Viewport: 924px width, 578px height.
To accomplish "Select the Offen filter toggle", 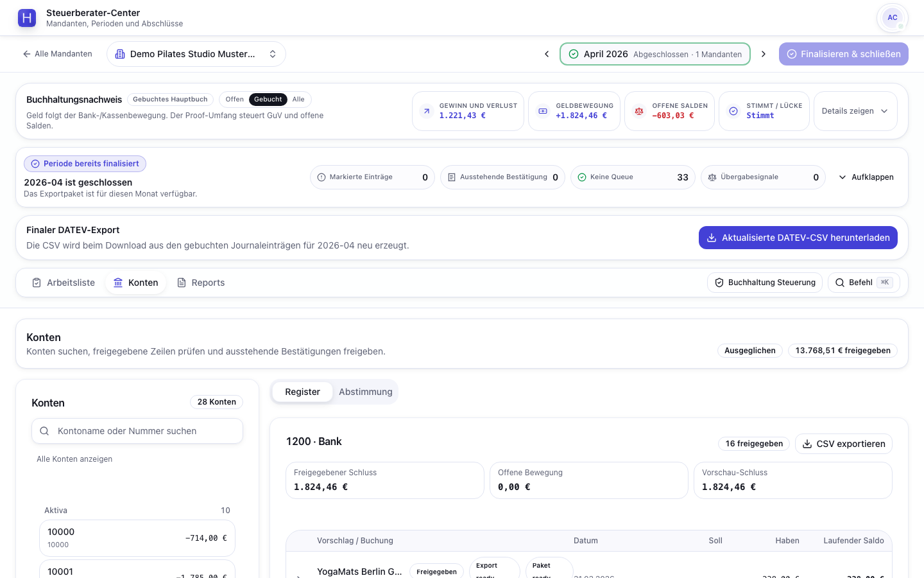I will pyautogui.click(x=234, y=100).
